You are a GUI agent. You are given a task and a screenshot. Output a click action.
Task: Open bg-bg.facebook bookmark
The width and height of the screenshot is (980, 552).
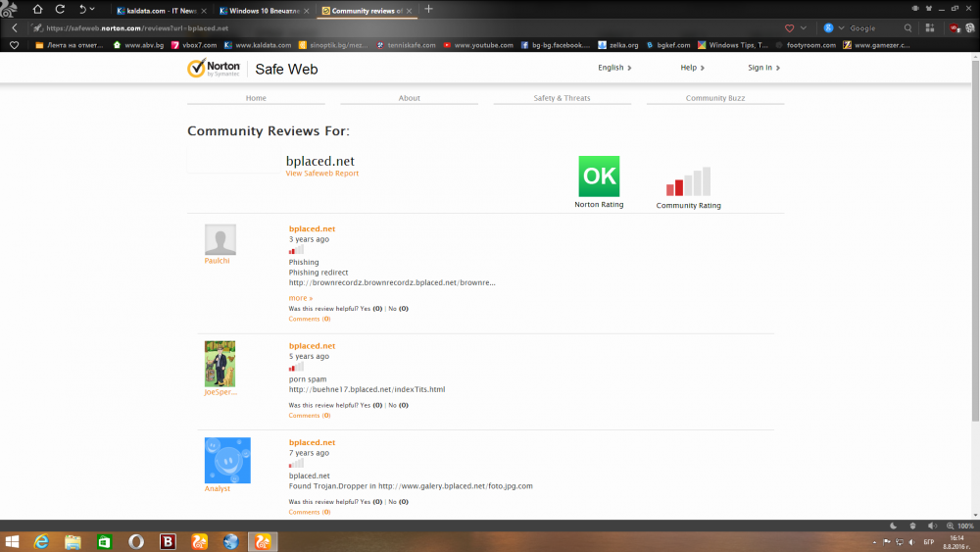tap(555, 45)
